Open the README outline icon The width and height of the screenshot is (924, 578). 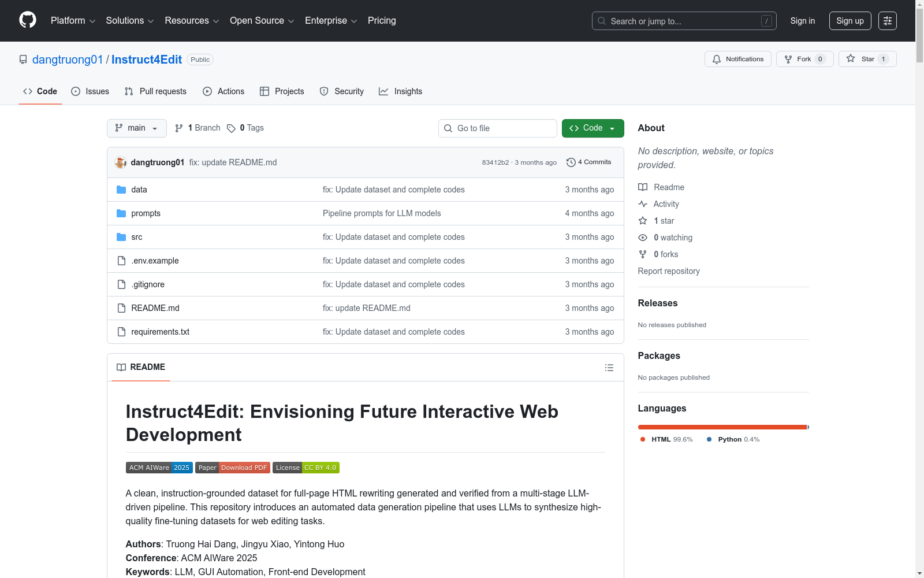tap(609, 368)
